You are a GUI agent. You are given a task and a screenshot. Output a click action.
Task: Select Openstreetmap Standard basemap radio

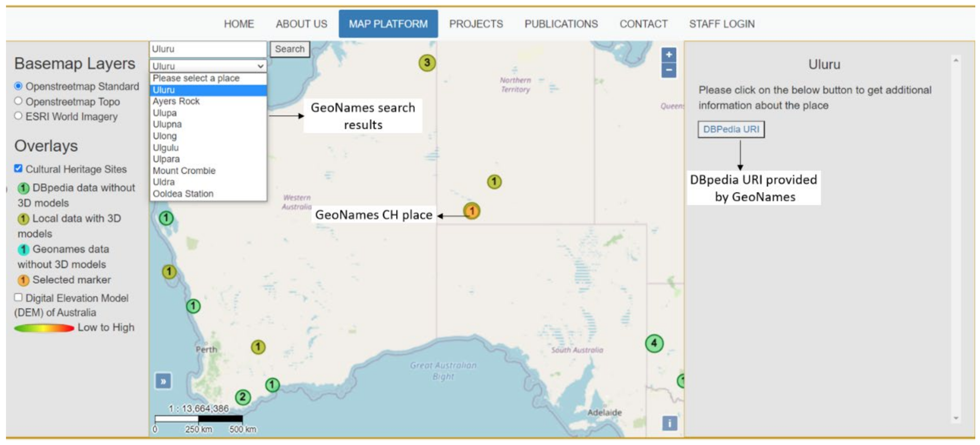click(18, 86)
